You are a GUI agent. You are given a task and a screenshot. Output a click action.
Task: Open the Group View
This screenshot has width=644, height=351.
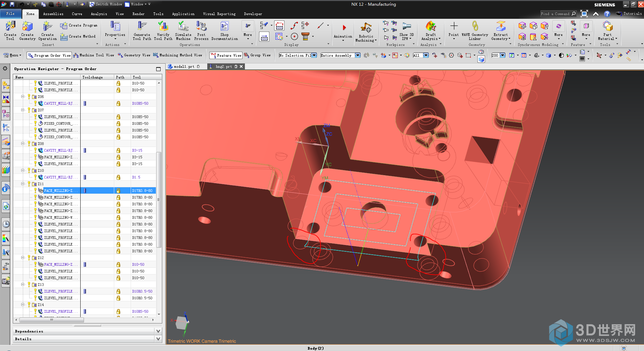tap(257, 55)
